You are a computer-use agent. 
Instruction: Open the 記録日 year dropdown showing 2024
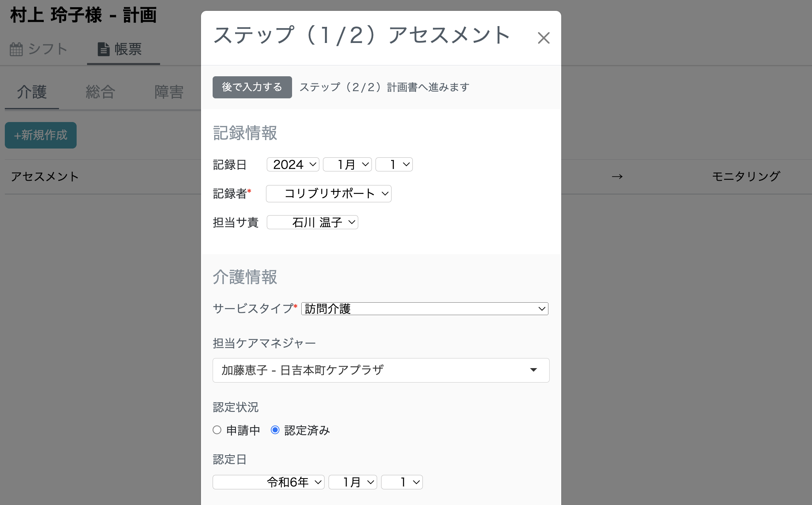tap(292, 164)
